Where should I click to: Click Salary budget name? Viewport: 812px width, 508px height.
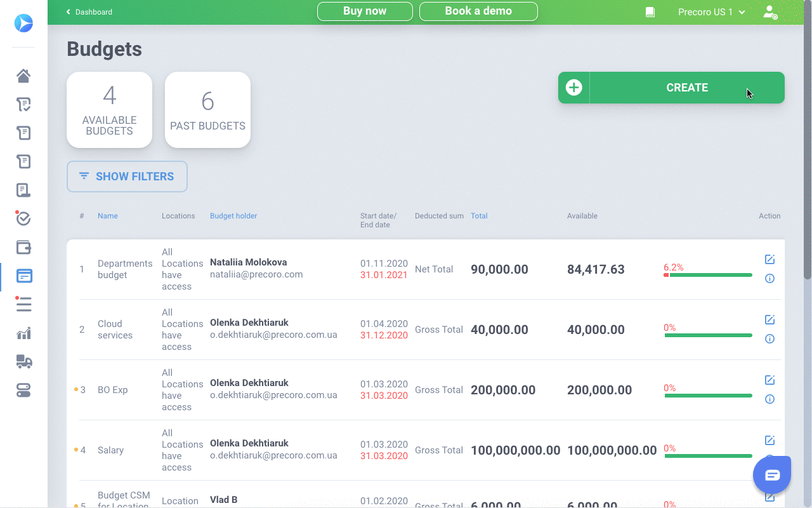[110, 450]
